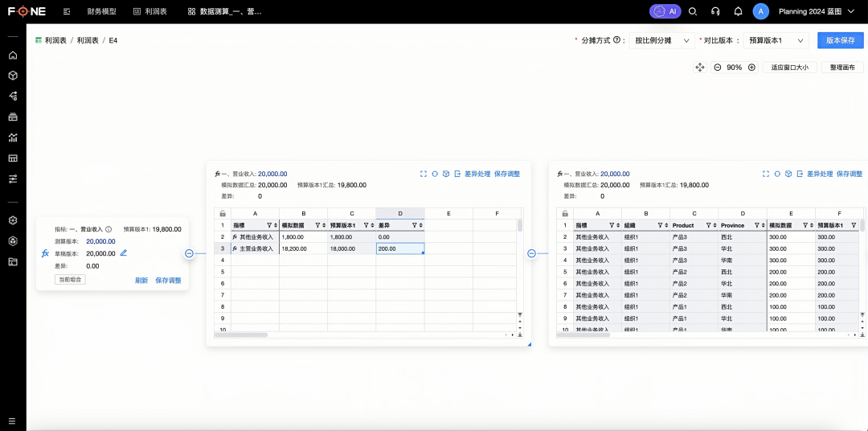
Task: Open the notification bell
Action: [738, 11]
